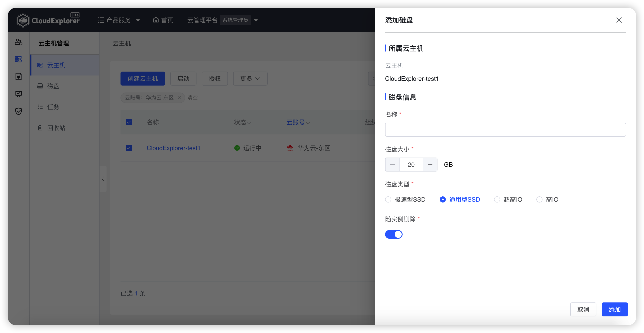Screen dimensions: 644x333
Task: Click the CloudExplorer logo icon
Action: point(23,20)
